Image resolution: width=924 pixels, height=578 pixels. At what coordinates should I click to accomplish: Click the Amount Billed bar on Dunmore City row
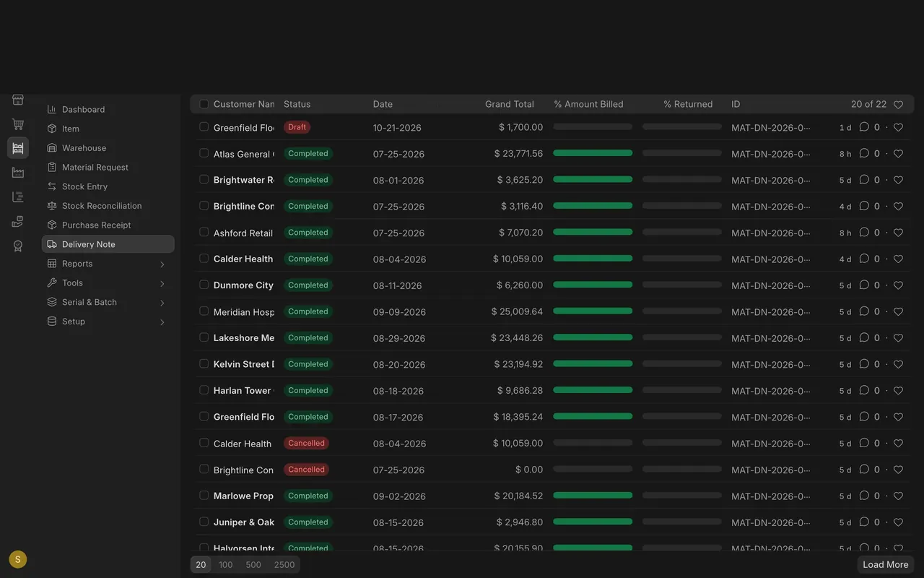click(x=593, y=285)
